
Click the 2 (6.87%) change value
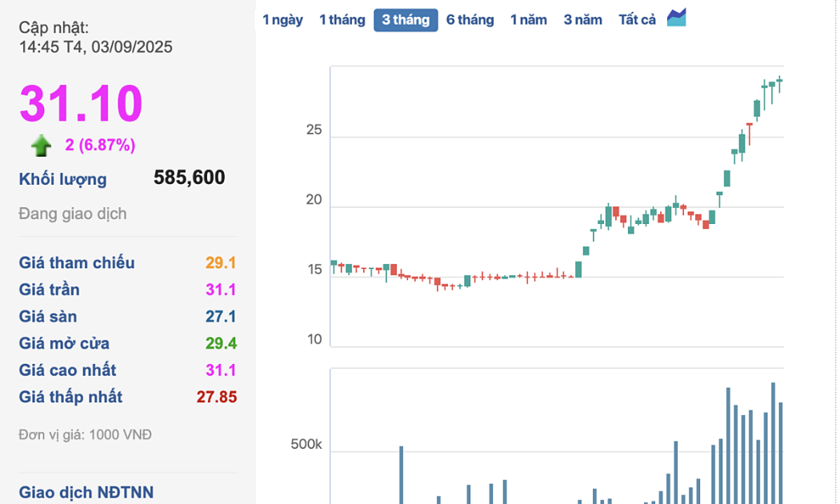pos(100,146)
